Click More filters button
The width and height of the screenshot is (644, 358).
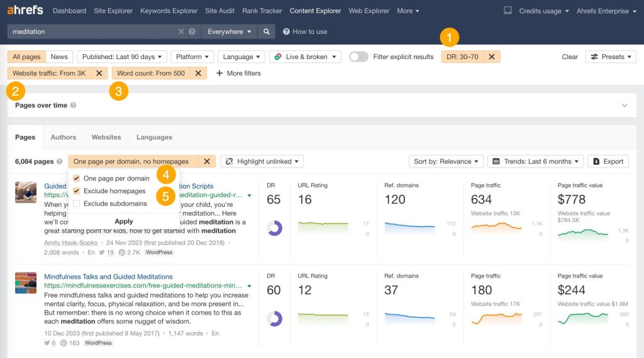[238, 73]
